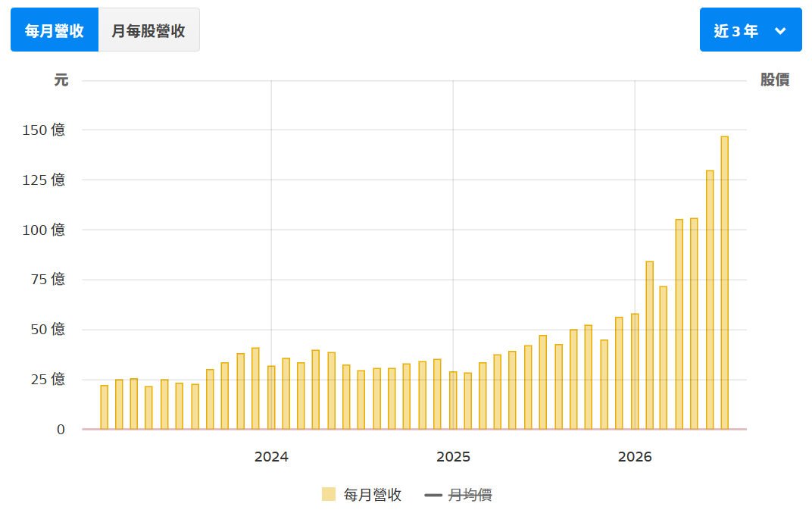Switch to the 每月營收 tab

(55, 30)
